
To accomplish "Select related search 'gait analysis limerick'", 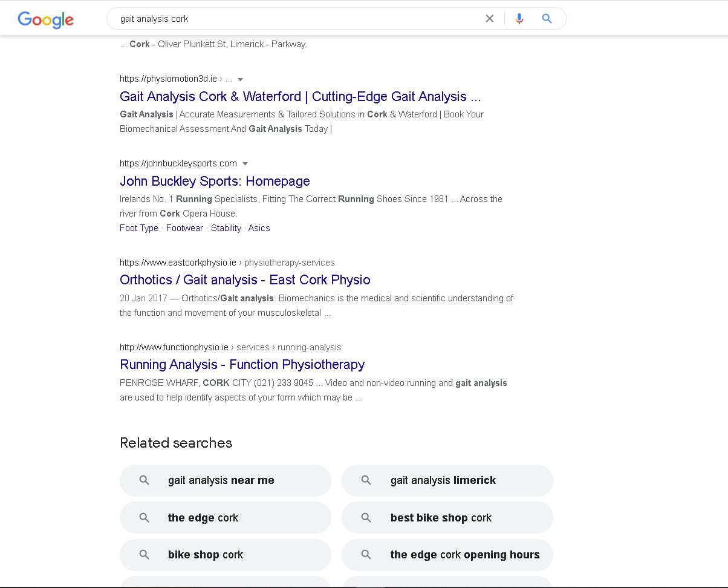I will click(447, 480).
